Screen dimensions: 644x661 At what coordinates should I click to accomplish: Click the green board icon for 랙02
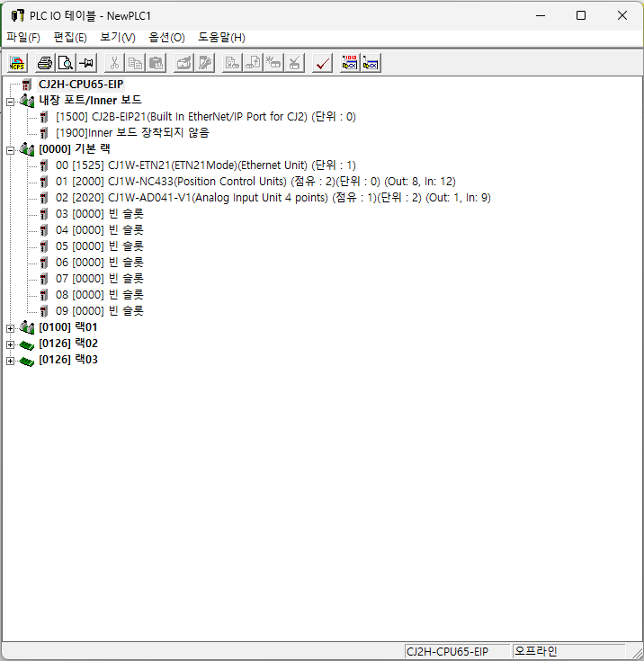[x=27, y=344]
